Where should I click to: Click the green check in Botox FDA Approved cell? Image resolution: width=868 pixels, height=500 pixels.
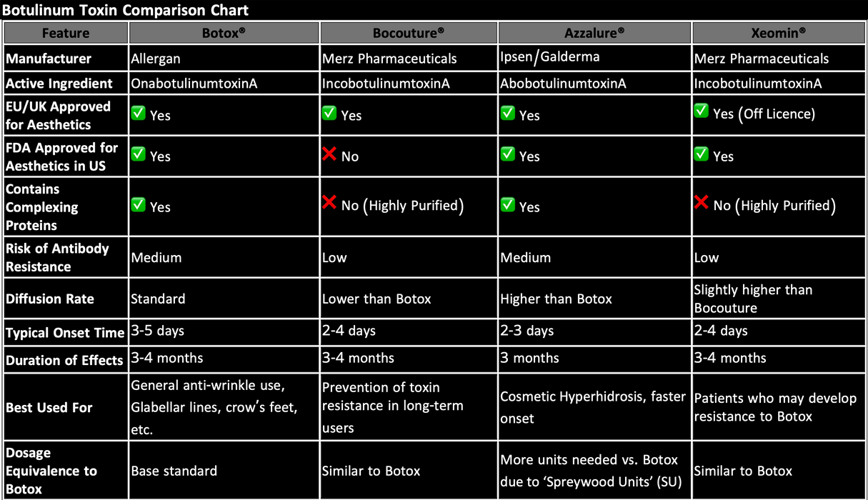[139, 154]
